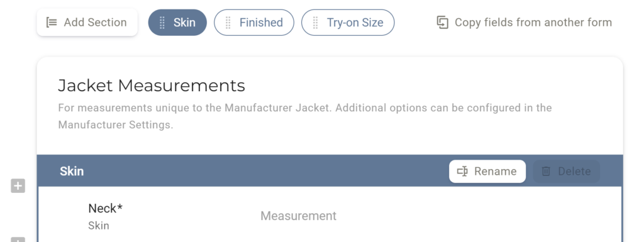Select the Skin section chip
This screenshot has width=644, height=242.
(177, 23)
